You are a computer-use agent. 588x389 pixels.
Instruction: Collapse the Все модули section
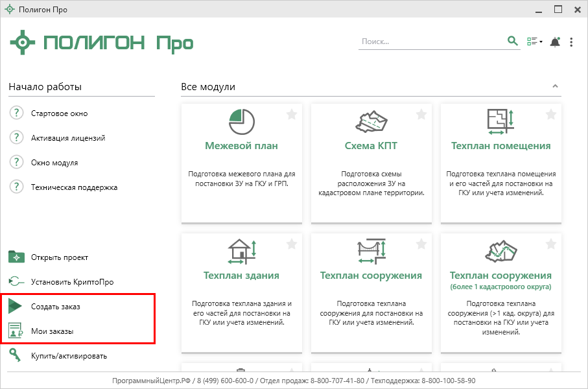555,86
